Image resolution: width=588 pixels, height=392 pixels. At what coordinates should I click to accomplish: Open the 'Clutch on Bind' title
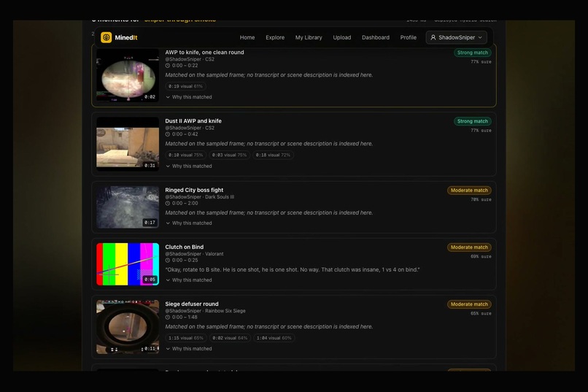click(x=184, y=247)
